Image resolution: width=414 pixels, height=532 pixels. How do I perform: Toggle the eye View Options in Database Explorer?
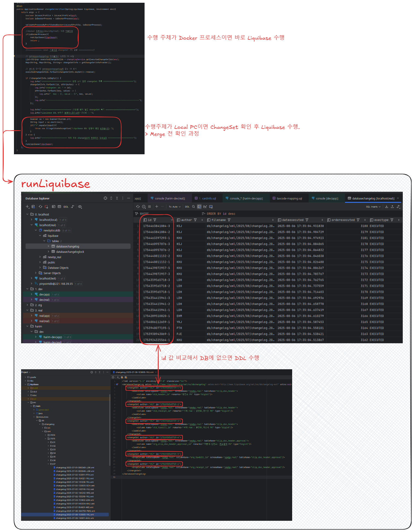click(x=80, y=207)
